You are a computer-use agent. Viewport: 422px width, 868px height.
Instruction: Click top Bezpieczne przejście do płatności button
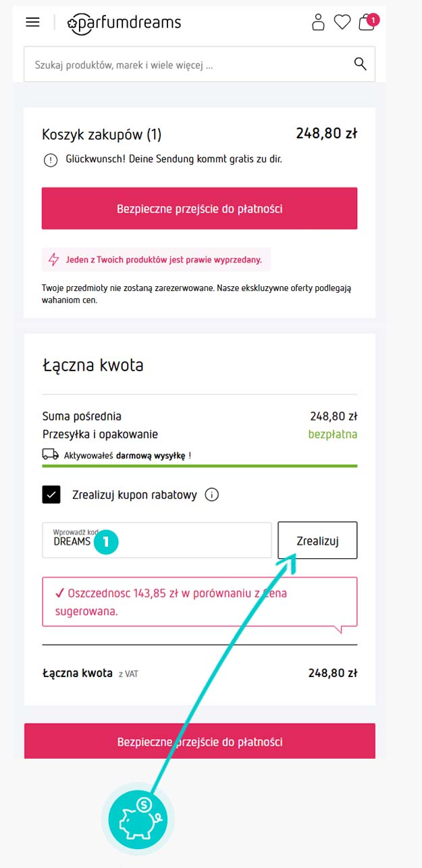point(199,209)
